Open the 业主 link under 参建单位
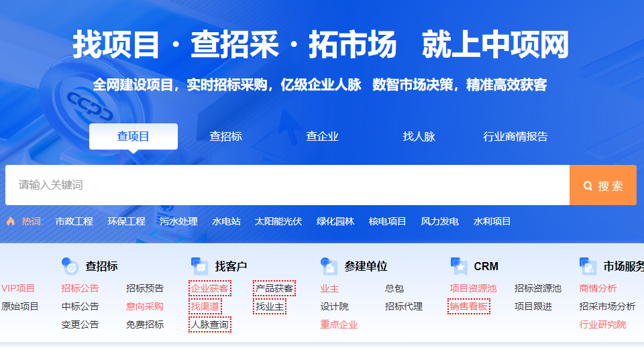The height and width of the screenshot is (362, 644). pos(330,288)
